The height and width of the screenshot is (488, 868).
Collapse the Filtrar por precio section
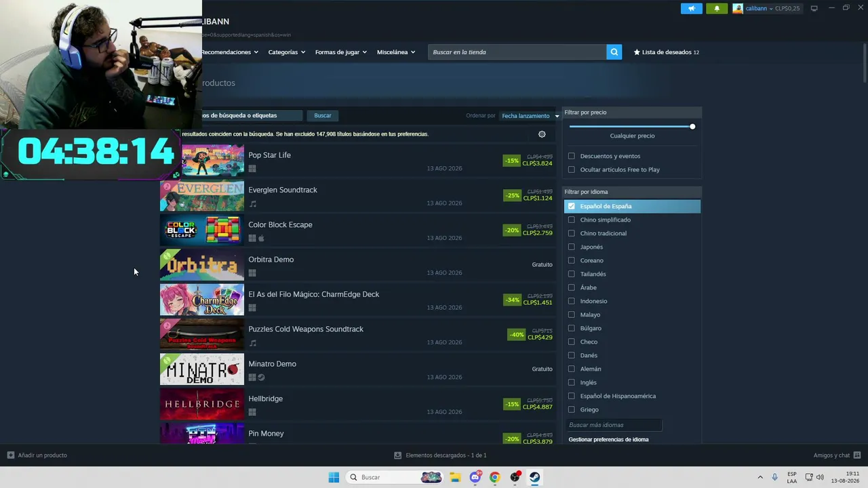click(x=632, y=113)
